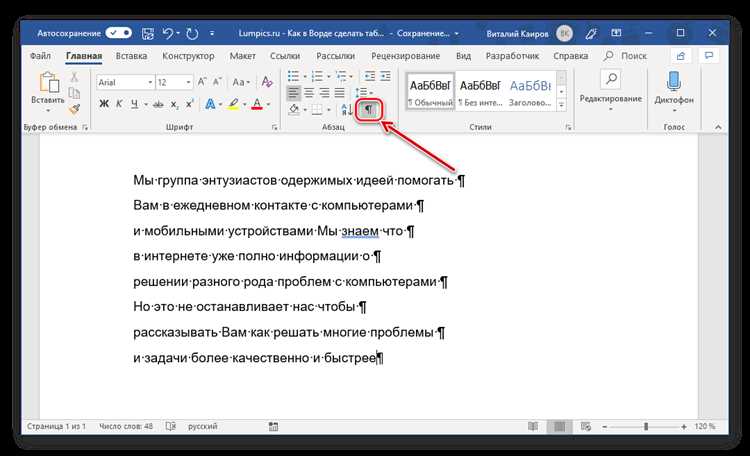Increase paragraph indent

[385, 76]
